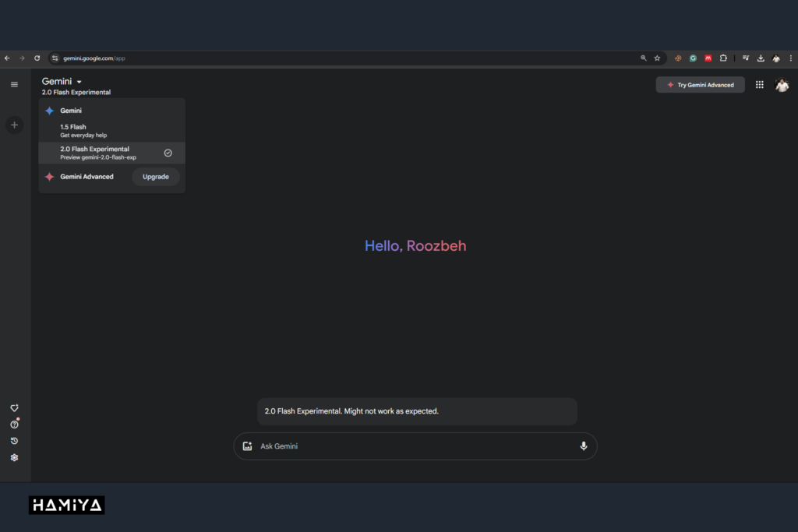
Task: Upload an image with the image icon
Action: 247,446
